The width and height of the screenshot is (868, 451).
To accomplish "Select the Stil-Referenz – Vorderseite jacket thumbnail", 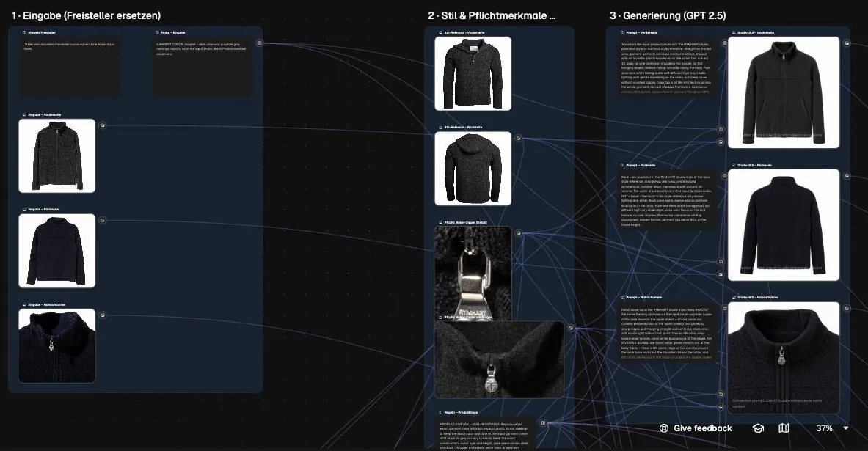I will click(473, 73).
